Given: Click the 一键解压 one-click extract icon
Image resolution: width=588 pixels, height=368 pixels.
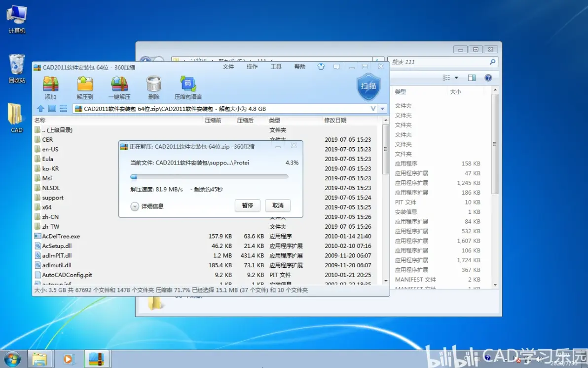Looking at the screenshot, I should pos(119,84).
